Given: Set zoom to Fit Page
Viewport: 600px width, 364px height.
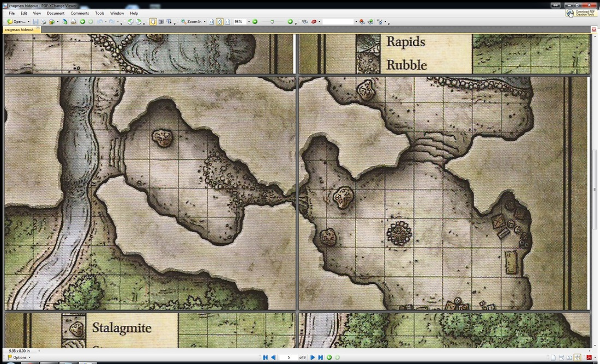Looking at the screenshot, I should [220, 22].
